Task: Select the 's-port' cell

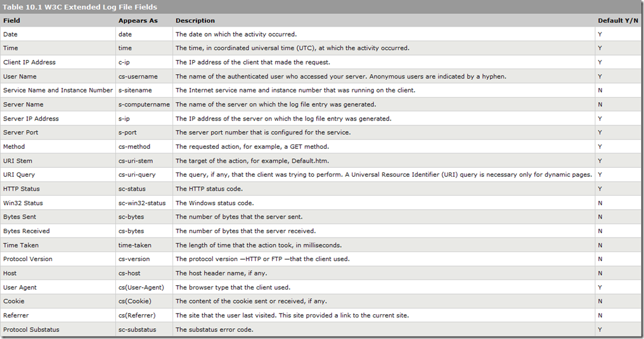Action: point(144,132)
